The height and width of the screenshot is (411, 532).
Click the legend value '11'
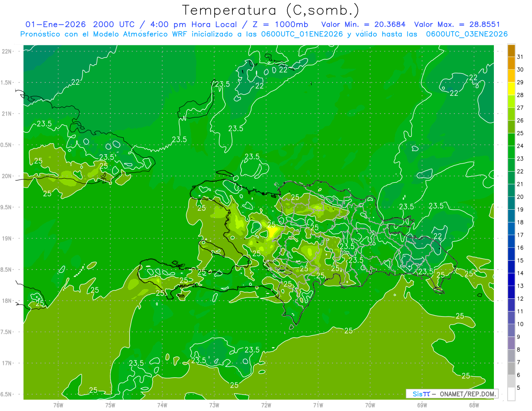pyautogui.click(x=520, y=311)
